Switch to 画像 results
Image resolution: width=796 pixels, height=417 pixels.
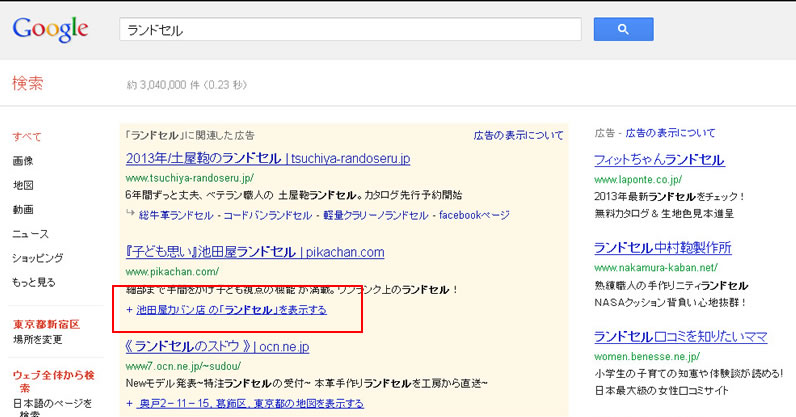click(23, 161)
